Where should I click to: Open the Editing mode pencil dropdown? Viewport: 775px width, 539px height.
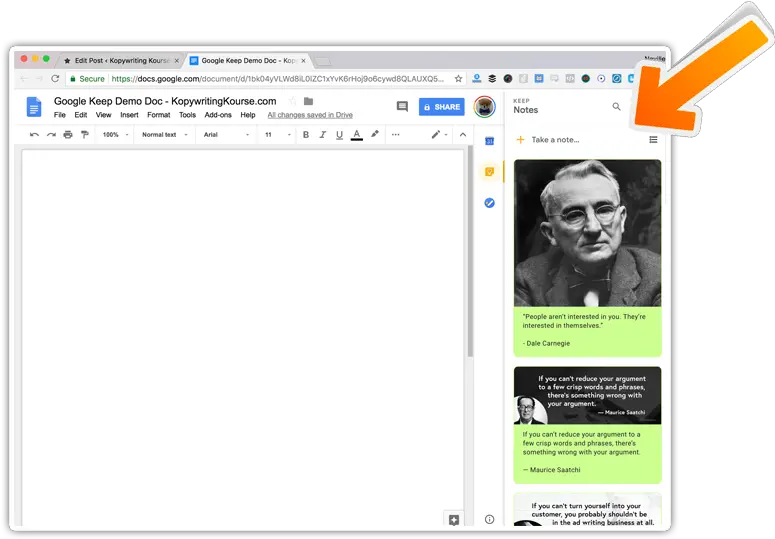pos(439,134)
